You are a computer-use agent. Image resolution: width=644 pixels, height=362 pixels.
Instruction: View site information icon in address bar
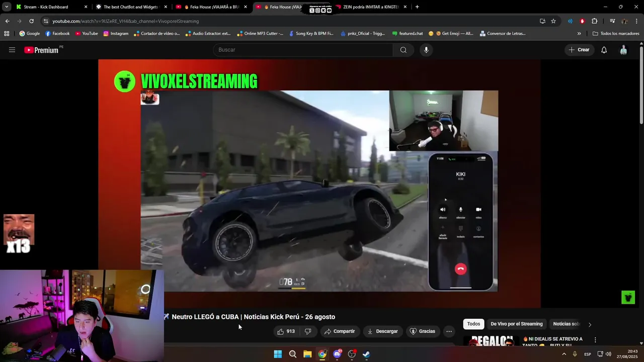[x=46, y=21]
